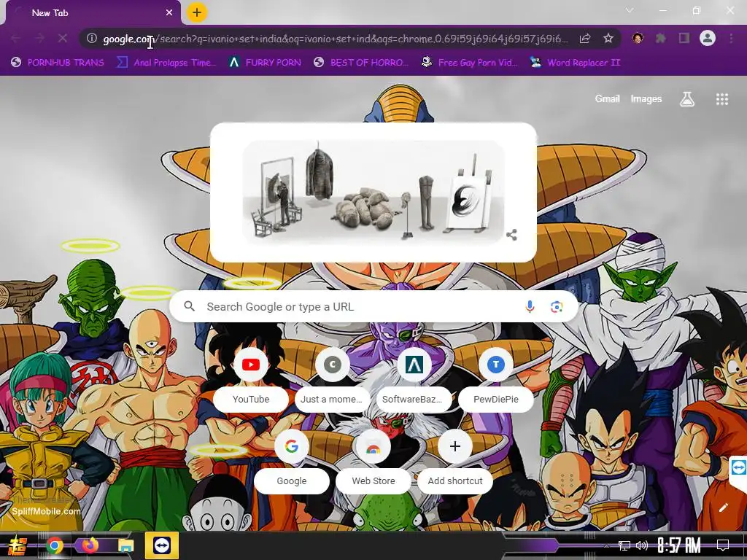Start voice search with microphone
Screen dimensions: 747x560
click(530, 307)
